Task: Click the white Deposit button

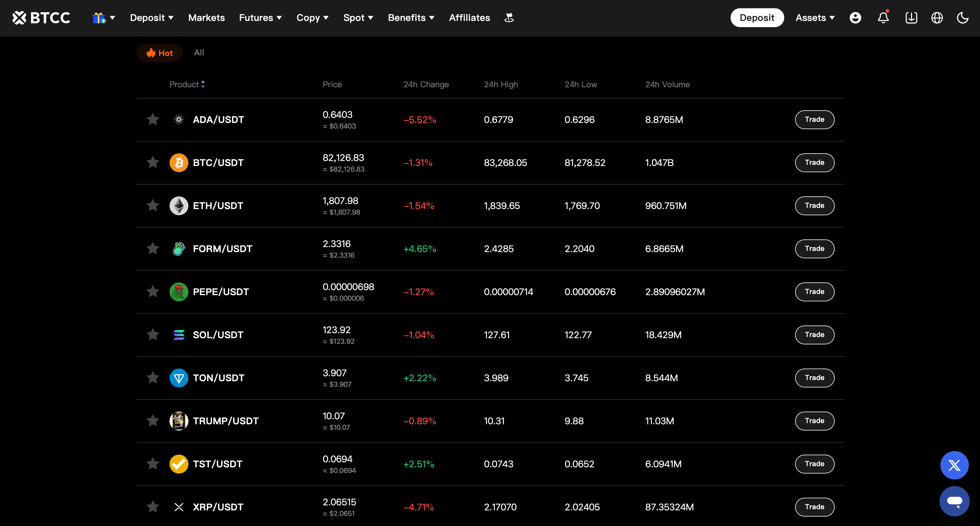Action: click(757, 17)
